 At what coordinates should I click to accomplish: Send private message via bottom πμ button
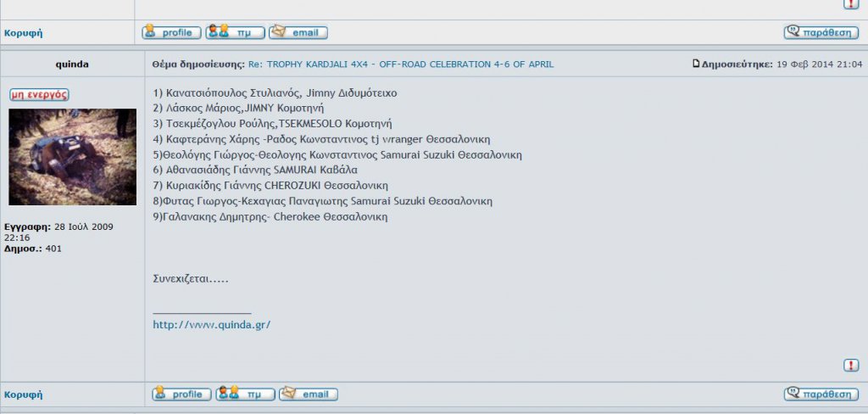tap(245, 394)
